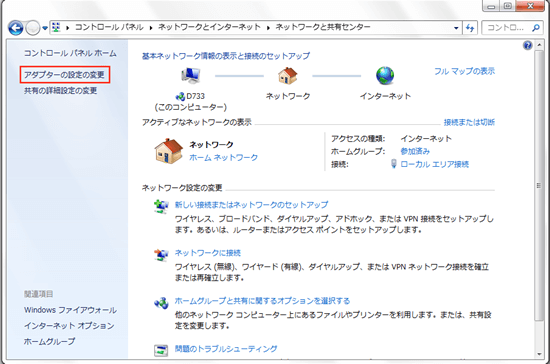Click 参加済み homegroup link

415,151
